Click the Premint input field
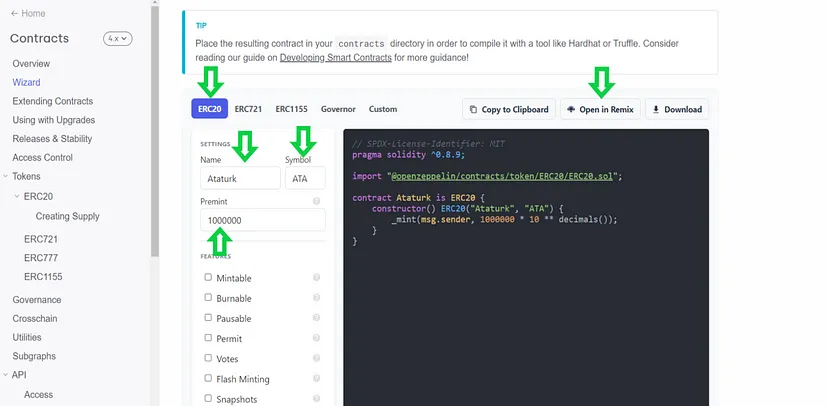Image resolution: width=828 pixels, height=406 pixels. click(262, 220)
